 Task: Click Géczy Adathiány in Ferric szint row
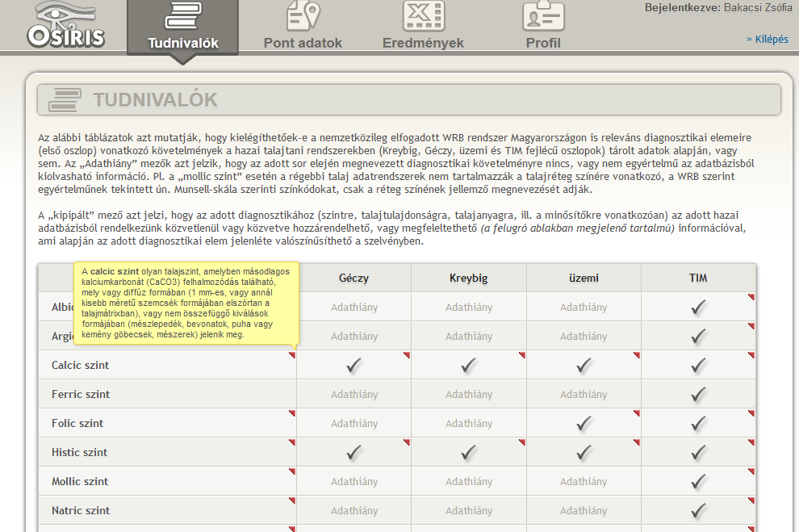[354, 395]
